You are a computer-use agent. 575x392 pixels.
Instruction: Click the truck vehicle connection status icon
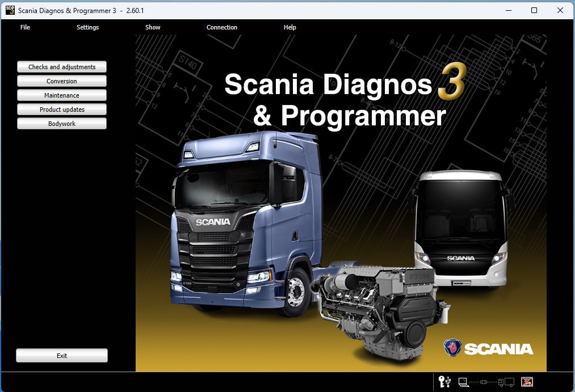506,382
